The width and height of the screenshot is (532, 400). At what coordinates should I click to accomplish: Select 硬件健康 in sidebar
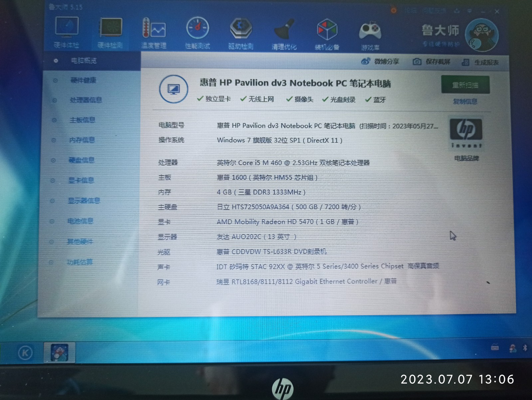83,80
